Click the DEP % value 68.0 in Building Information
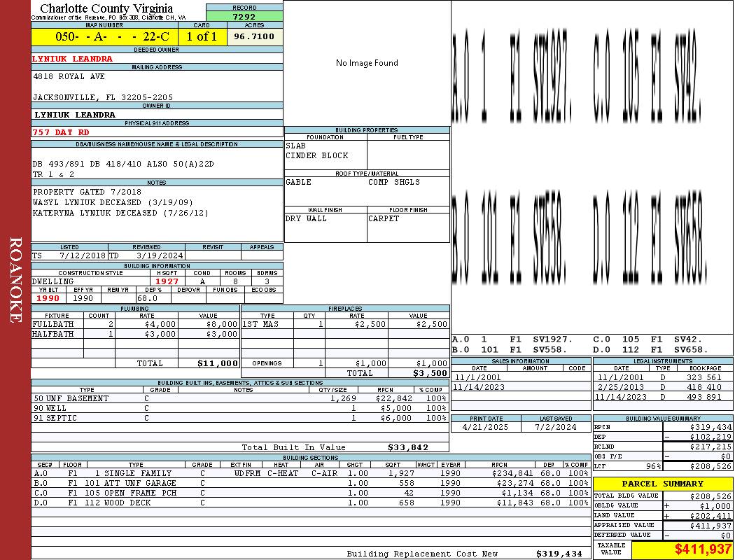Viewport: 735px width, 560px height. tap(147, 298)
